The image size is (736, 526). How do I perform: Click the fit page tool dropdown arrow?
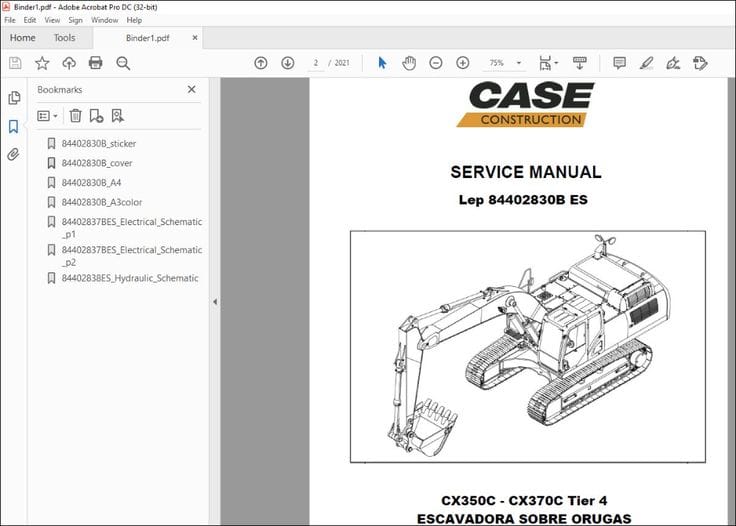click(556, 63)
